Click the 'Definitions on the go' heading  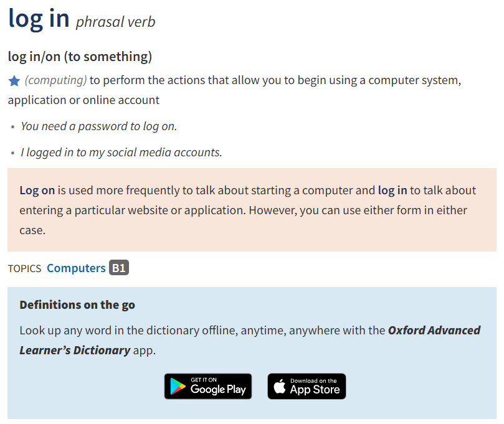click(77, 304)
